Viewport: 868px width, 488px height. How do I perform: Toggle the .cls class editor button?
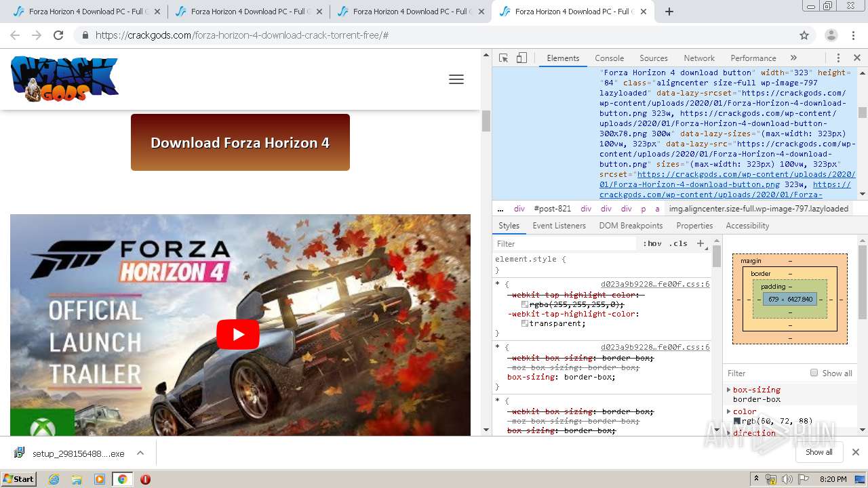[678, 243]
